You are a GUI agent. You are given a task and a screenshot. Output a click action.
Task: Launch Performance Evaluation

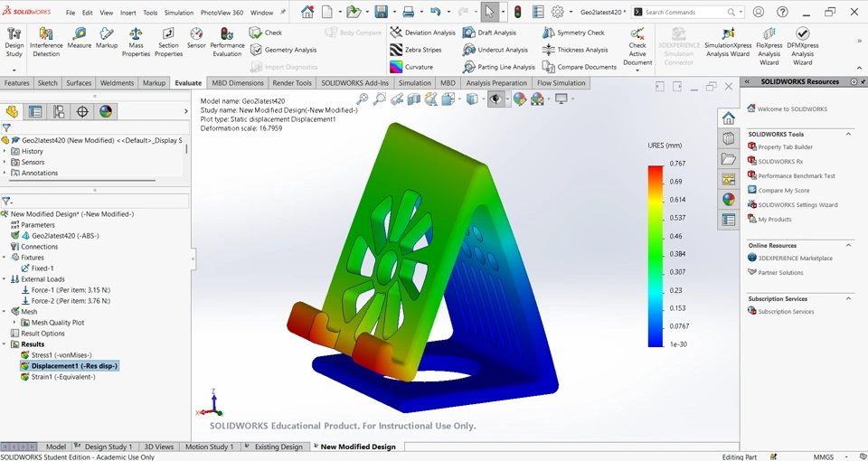click(227, 43)
